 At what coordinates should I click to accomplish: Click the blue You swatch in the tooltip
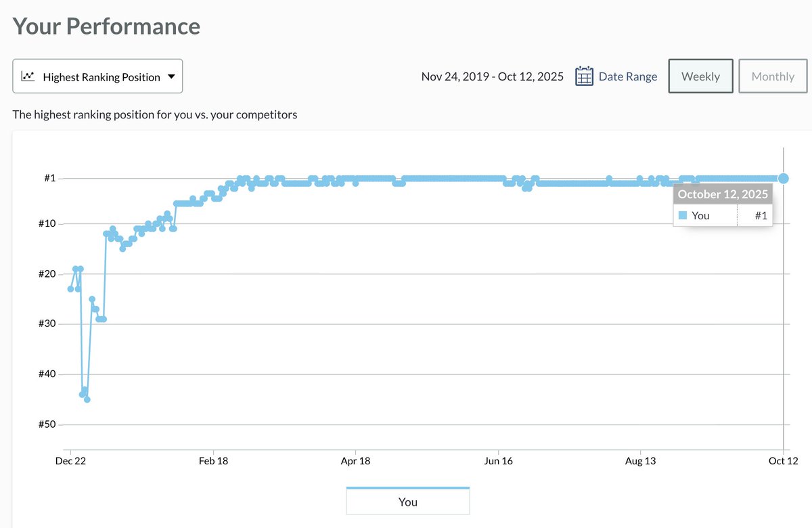pyautogui.click(x=683, y=215)
